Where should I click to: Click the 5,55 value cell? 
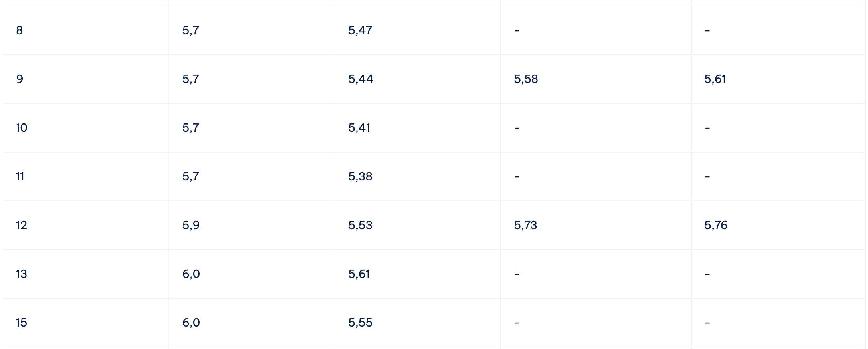[x=418, y=323]
